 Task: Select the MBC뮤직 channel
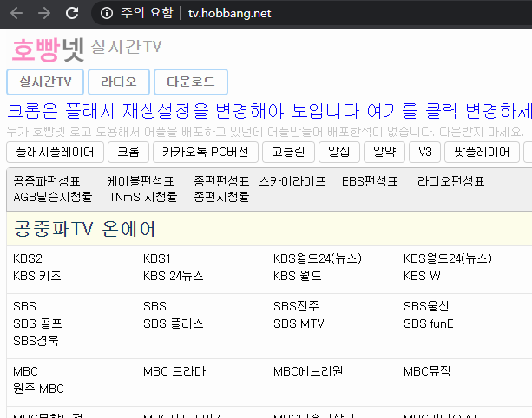tap(427, 371)
